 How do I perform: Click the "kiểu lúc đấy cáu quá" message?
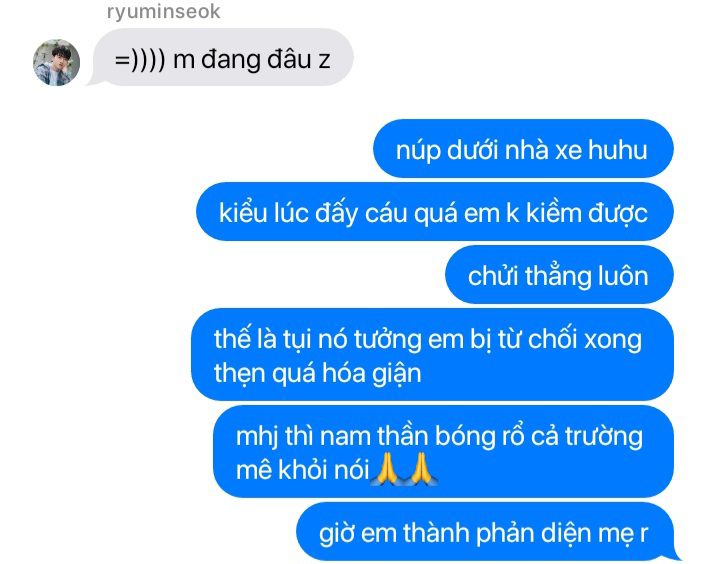point(435,211)
